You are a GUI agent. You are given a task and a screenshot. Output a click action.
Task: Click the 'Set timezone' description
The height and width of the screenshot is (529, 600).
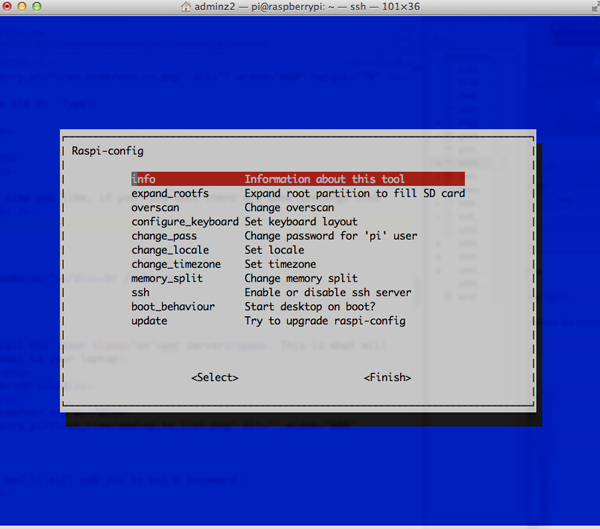[x=280, y=264]
